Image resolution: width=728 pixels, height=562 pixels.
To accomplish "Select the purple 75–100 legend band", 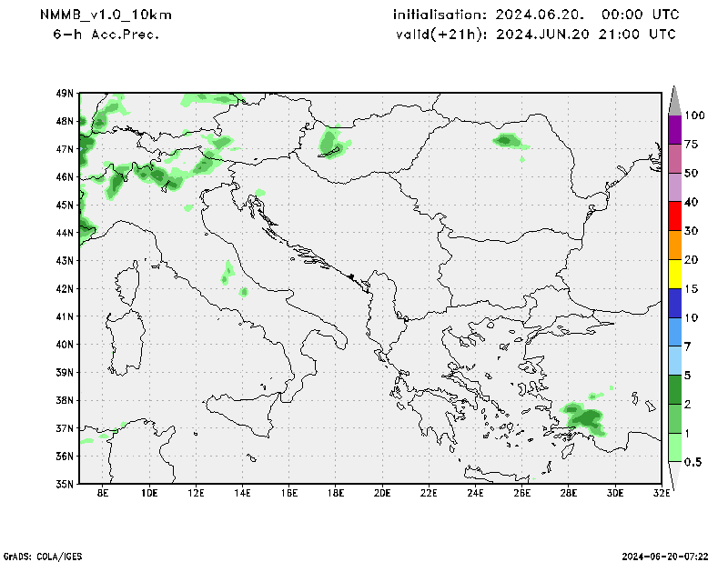I will (675, 129).
